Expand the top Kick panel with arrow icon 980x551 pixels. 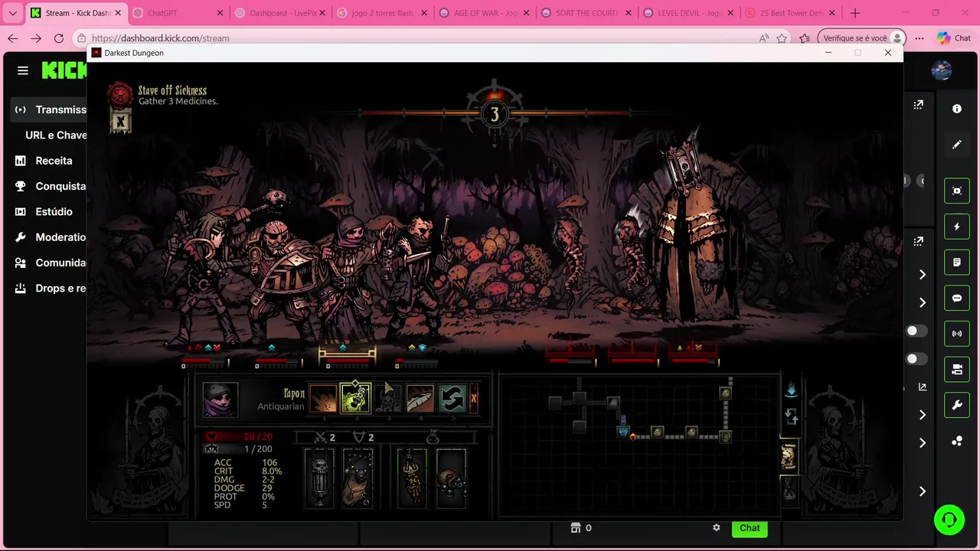(918, 105)
